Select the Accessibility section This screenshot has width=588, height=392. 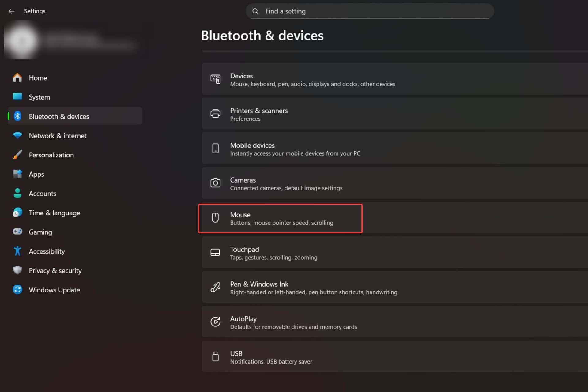[47, 251]
